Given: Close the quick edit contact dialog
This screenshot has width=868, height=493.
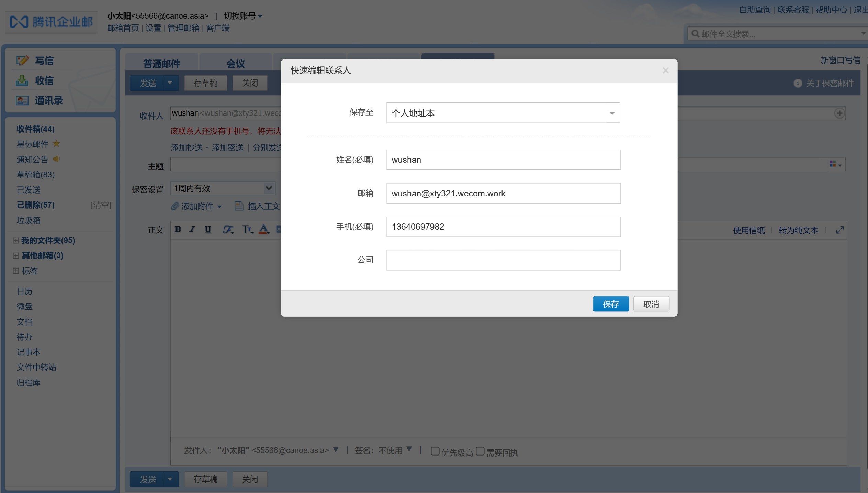Looking at the screenshot, I should (x=665, y=70).
